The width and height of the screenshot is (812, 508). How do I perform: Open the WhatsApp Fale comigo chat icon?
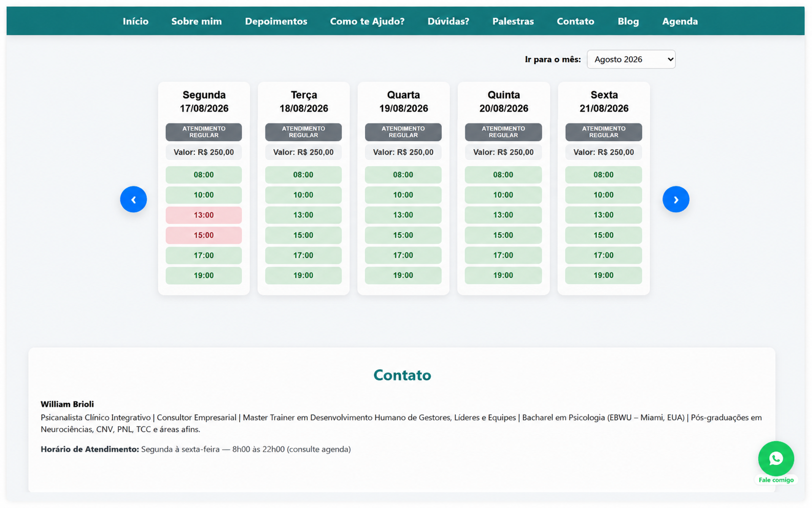776,459
